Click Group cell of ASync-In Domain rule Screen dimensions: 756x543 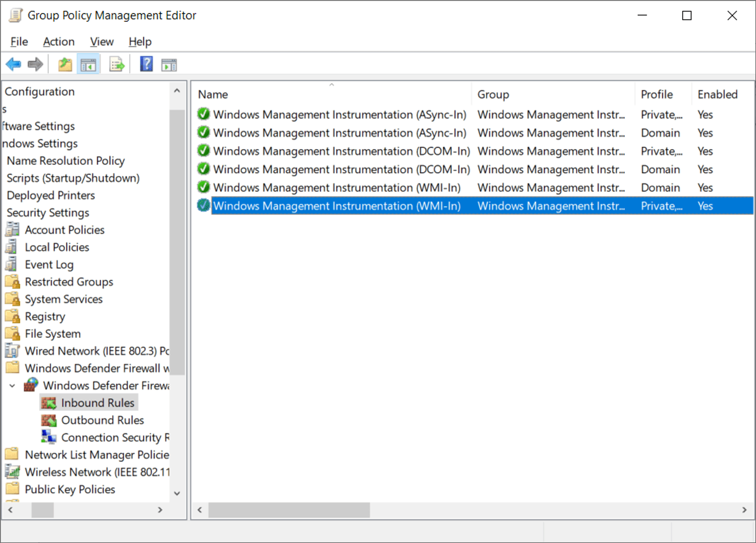point(551,133)
